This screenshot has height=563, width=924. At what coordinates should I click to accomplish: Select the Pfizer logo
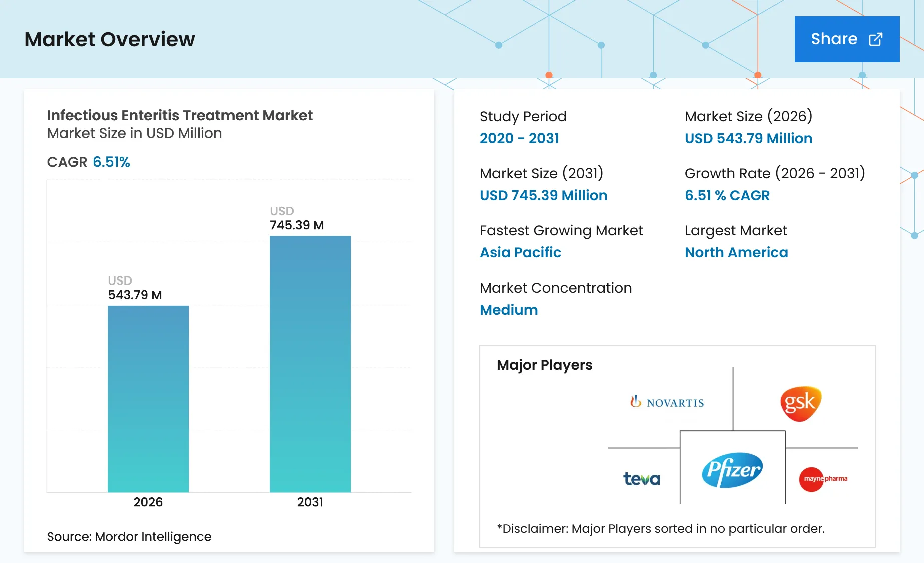[731, 470]
